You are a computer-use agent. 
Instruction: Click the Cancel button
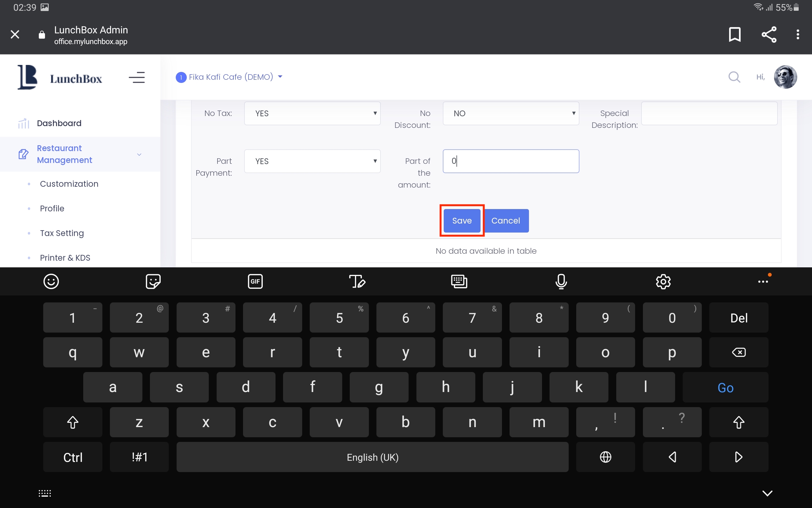pyautogui.click(x=505, y=221)
